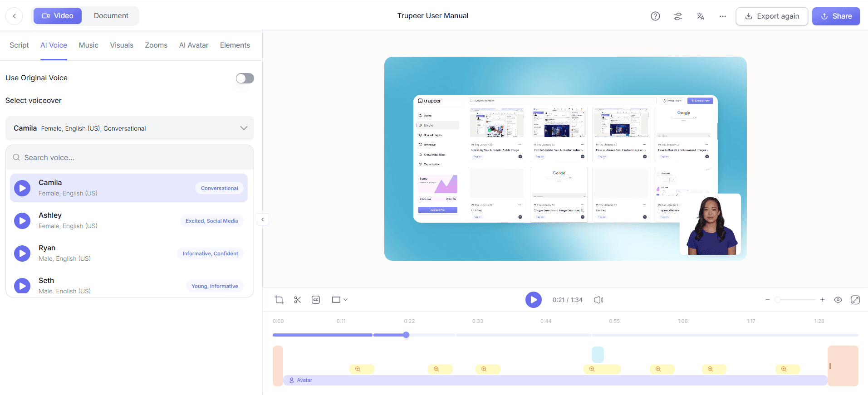Select the last zoom marker on timeline
Viewport: 868px width, 395px height.
[788, 369]
